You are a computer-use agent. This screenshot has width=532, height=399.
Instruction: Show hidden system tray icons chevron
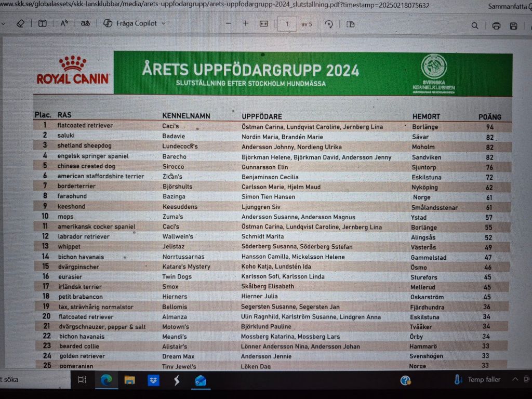515,379
